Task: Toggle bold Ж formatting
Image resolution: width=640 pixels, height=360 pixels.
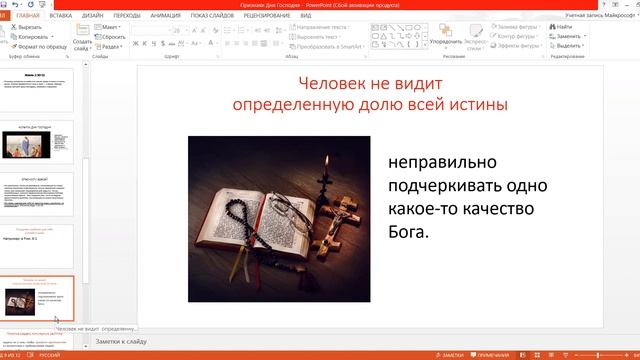Action: (136, 43)
